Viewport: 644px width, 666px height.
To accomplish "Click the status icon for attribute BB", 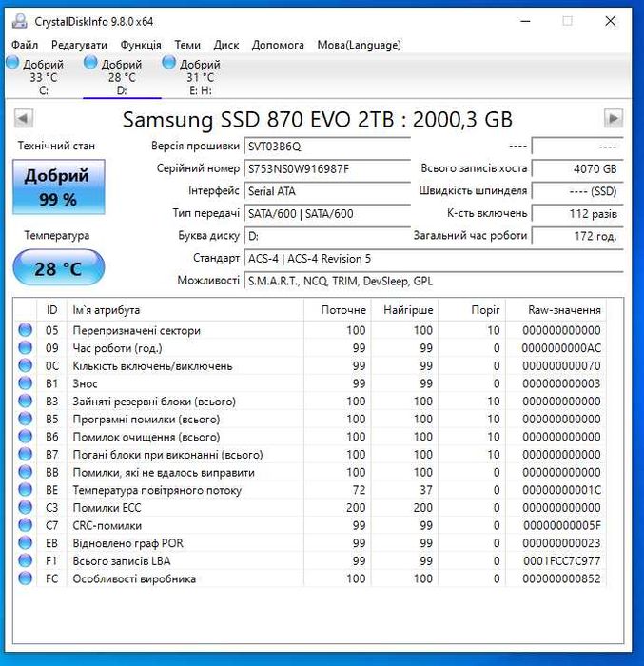I will point(26,472).
